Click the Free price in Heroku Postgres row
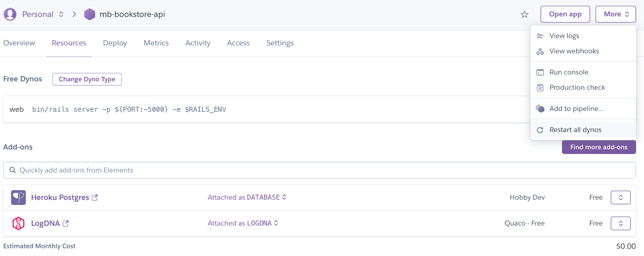 596,198
